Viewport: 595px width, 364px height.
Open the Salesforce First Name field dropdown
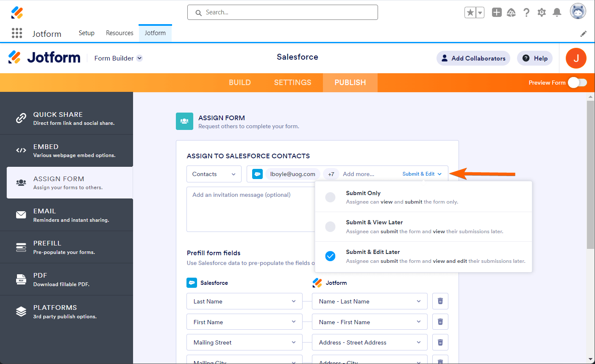[x=245, y=322]
